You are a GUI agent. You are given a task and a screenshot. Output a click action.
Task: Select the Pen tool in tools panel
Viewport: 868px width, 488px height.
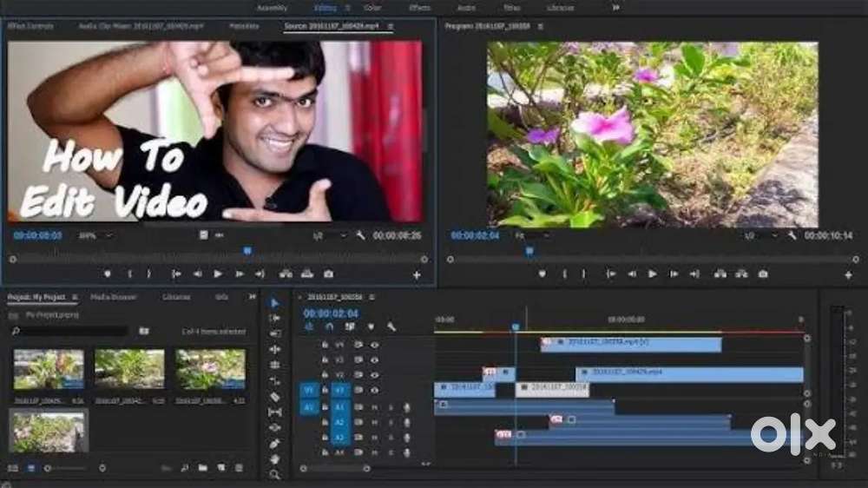pos(275,443)
